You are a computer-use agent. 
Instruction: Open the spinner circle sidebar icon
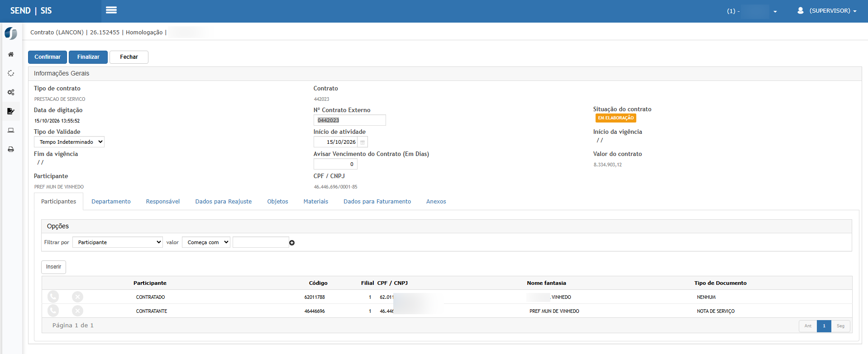[x=11, y=73]
